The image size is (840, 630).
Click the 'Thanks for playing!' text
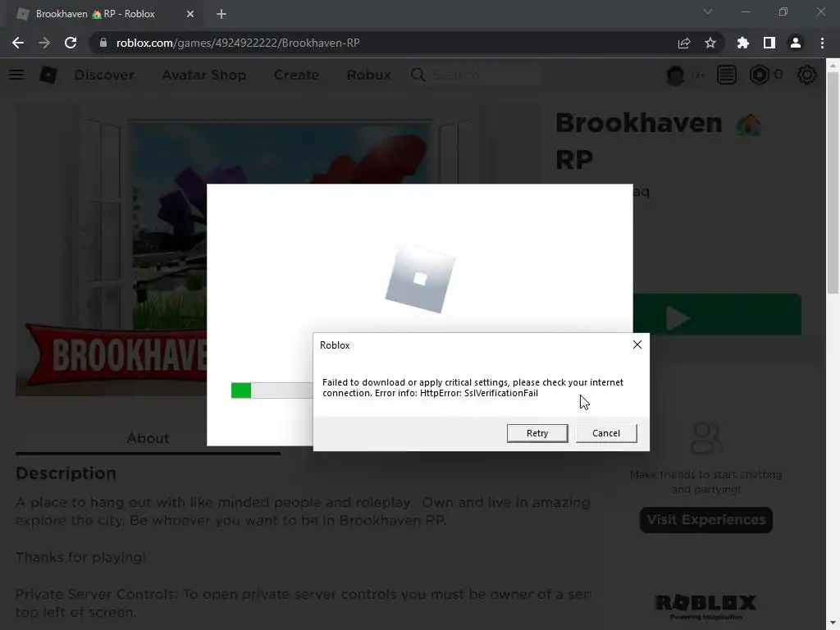[81, 557]
